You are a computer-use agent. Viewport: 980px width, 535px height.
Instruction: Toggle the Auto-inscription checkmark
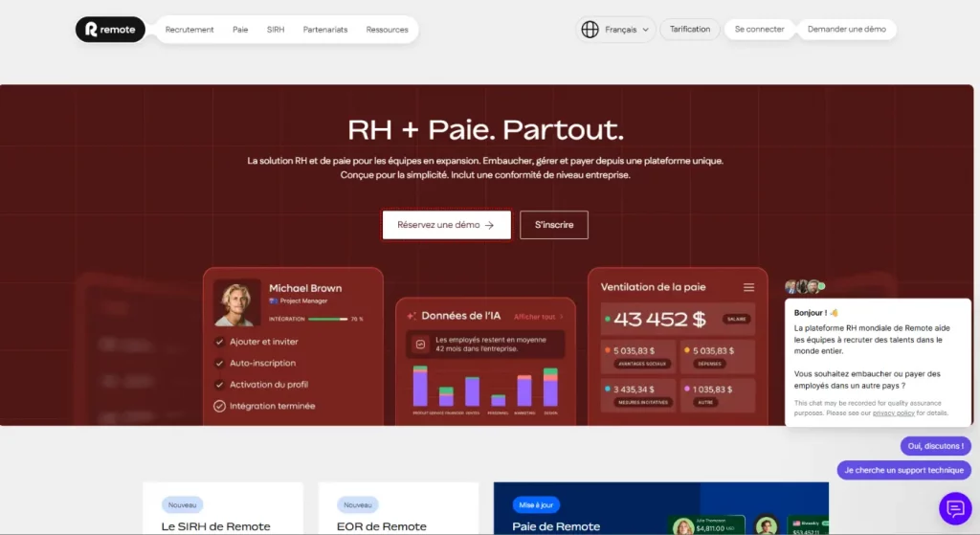219,363
